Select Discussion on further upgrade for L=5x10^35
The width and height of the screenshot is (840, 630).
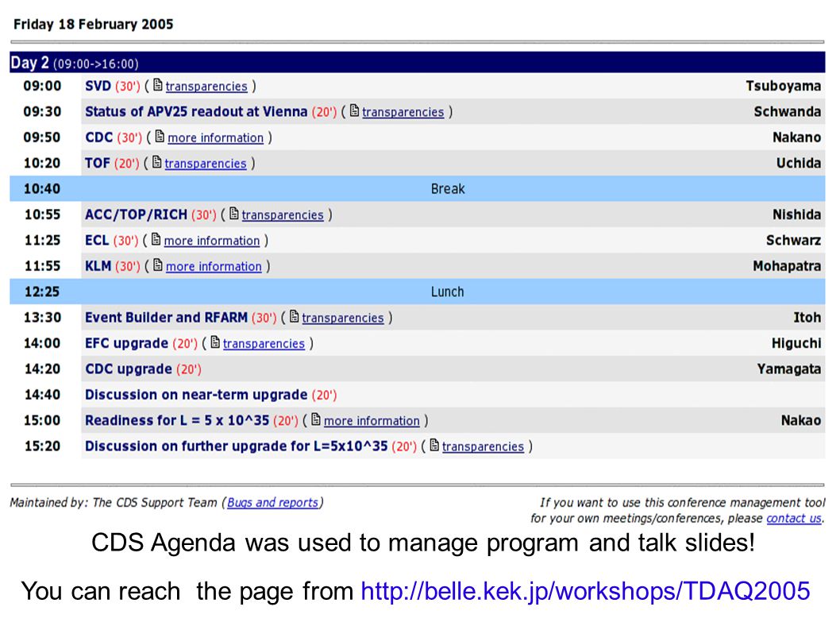tap(237, 446)
